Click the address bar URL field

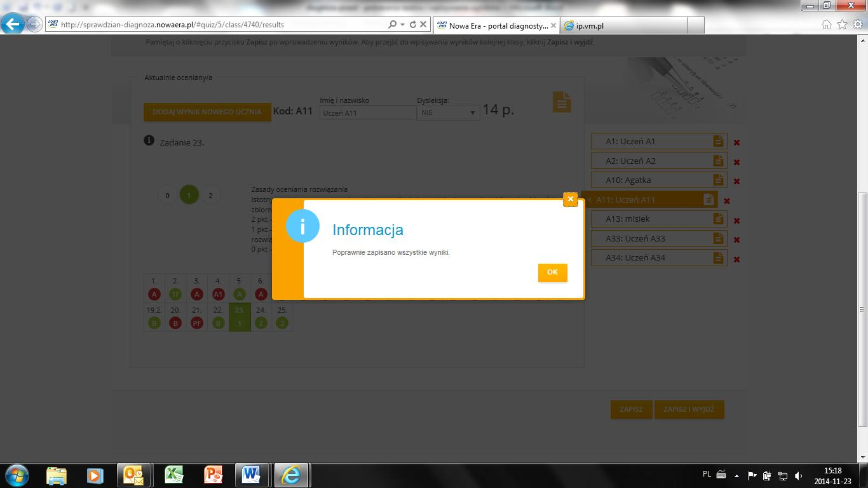[216, 25]
